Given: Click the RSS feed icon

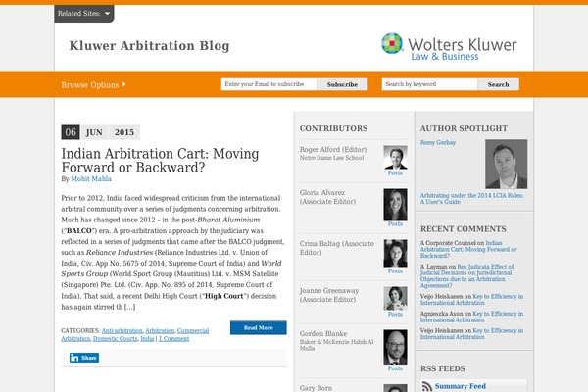Looking at the screenshot, I should tap(426, 386).
